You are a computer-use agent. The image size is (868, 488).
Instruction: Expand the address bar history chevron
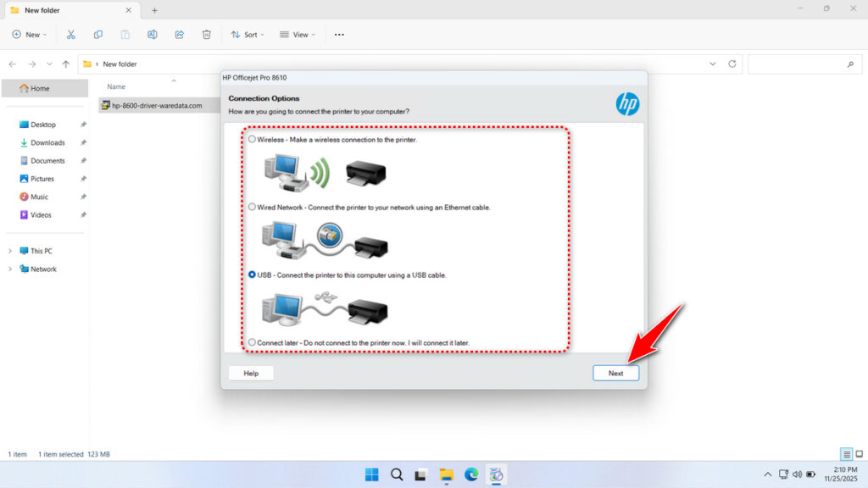coord(712,64)
